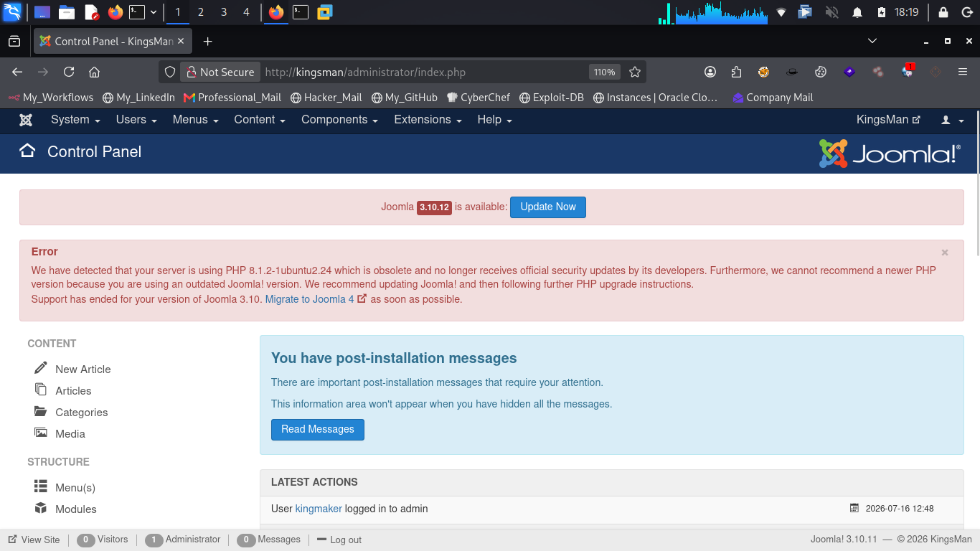Open the Exploit-DB bookmark

click(x=551, y=98)
